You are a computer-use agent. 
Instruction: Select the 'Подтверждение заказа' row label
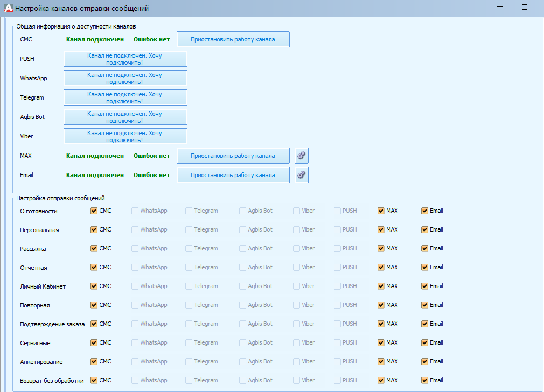[52, 324]
